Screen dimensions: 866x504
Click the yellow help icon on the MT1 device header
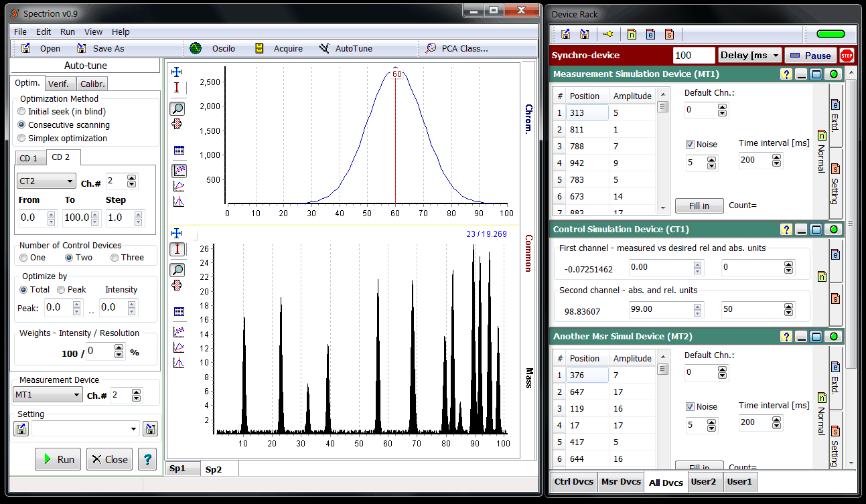[x=786, y=74]
